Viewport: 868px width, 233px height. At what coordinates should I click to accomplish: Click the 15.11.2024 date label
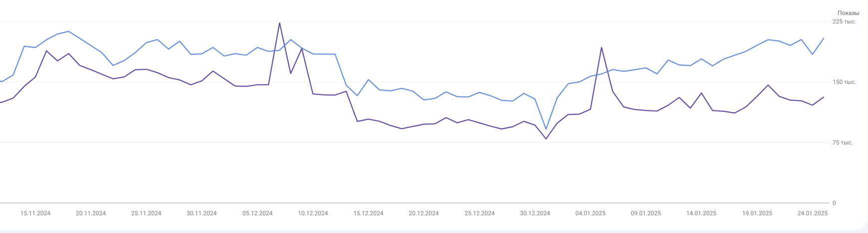(x=35, y=213)
